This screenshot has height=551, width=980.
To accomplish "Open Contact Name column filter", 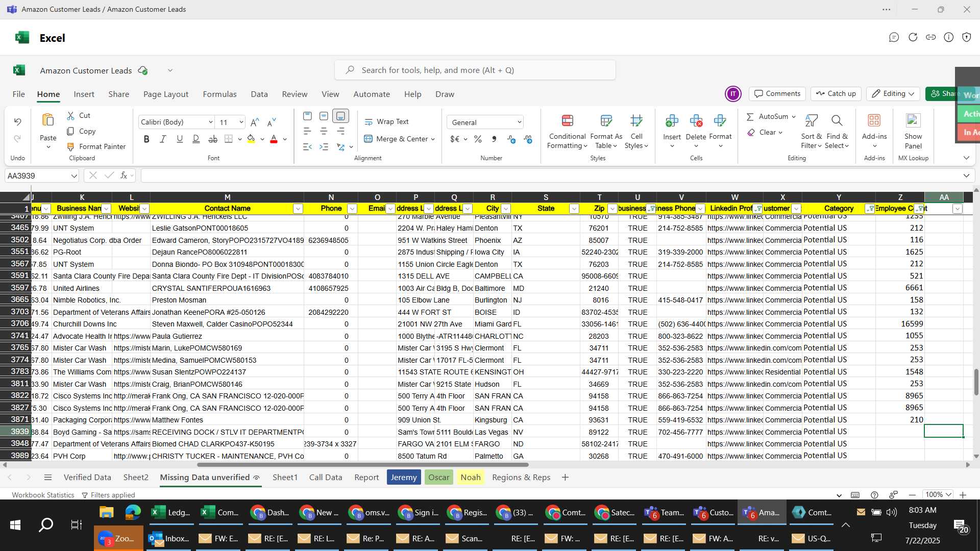I will [298, 209].
